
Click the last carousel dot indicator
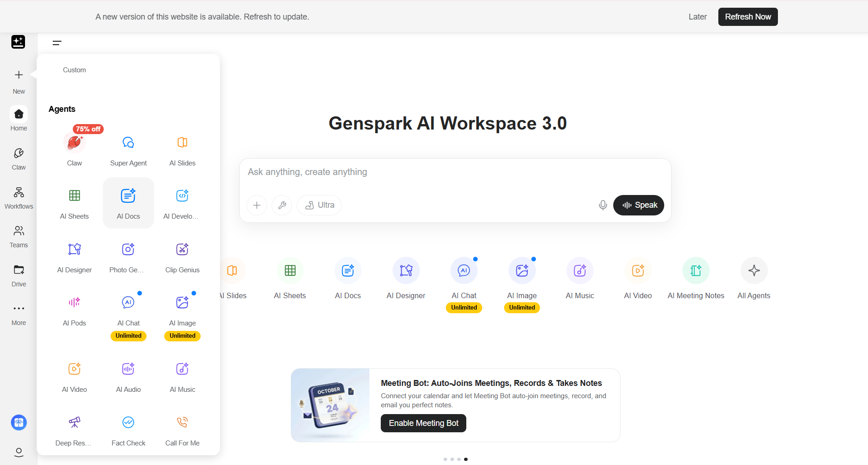coord(465,459)
